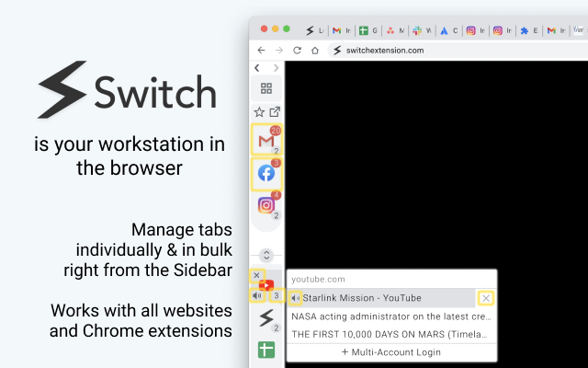This screenshot has height=368, width=588.
Task: Open Facebook from the Switch sidebar
Action: [266, 174]
